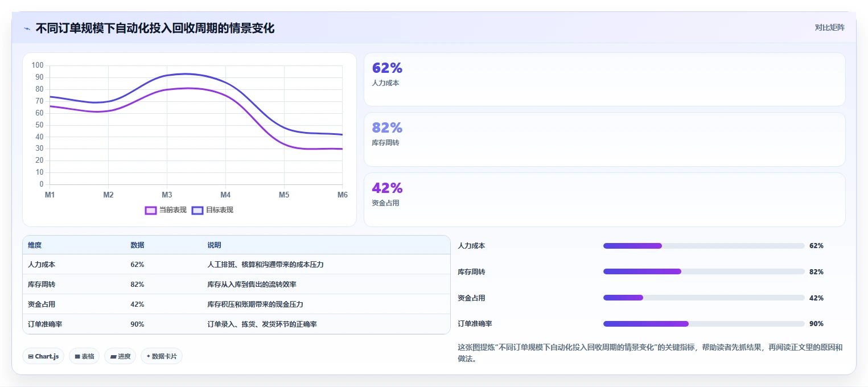Click the 资金占用 cell in table
This screenshot has height=387, width=868.
[x=42, y=304]
